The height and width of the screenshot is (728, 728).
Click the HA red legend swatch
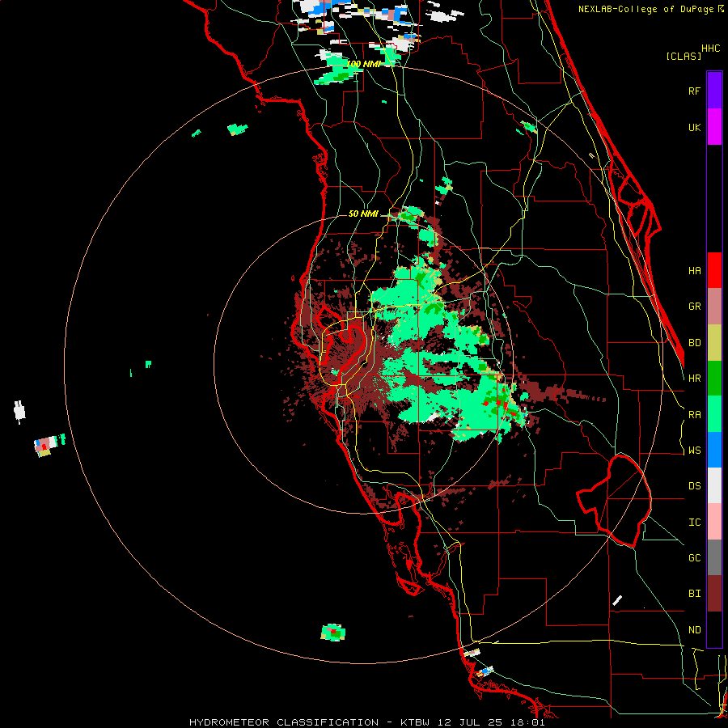714,270
